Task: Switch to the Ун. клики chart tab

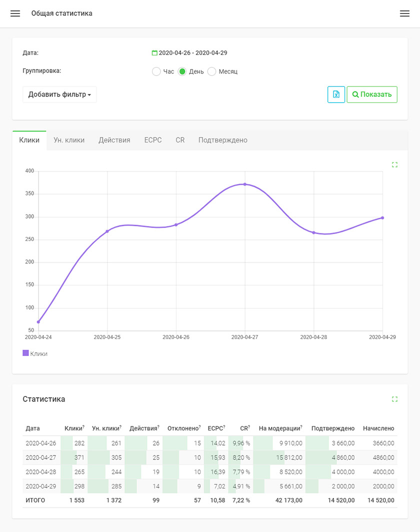Action: (x=69, y=140)
